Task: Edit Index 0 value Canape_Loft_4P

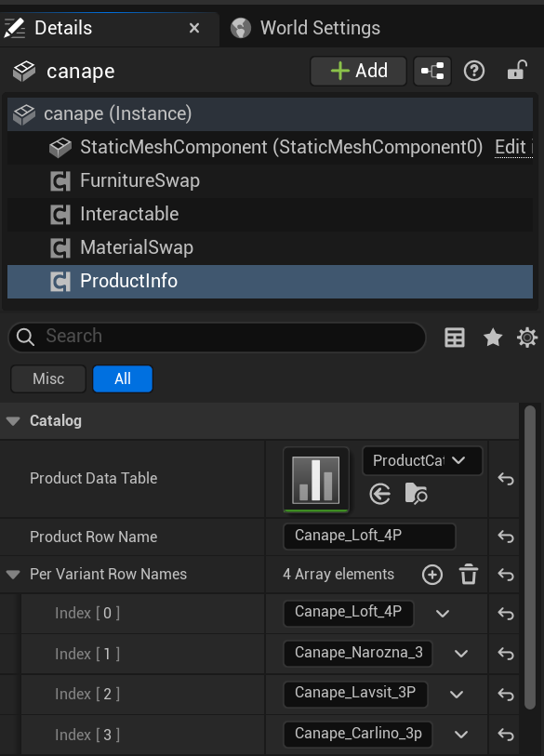Action: pyautogui.click(x=349, y=613)
